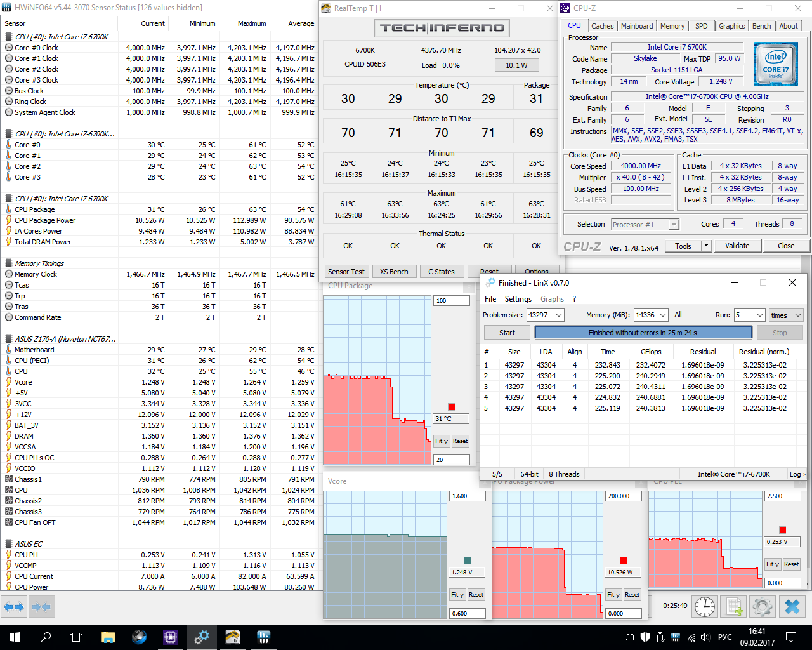Click the blue X icon in HWiNFO's bottom bar

(x=792, y=607)
